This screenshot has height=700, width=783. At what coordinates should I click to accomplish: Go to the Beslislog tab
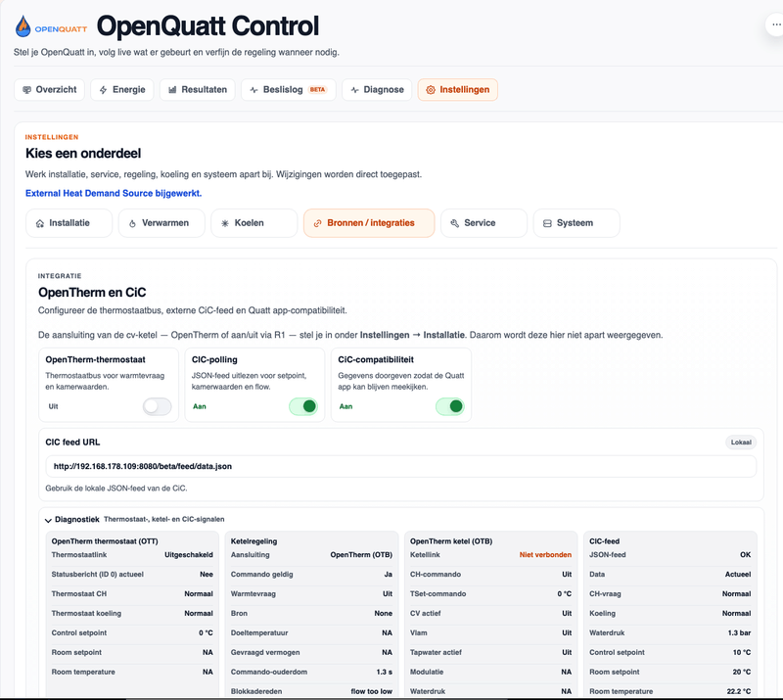pyautogui.click(x=289, y=90)
